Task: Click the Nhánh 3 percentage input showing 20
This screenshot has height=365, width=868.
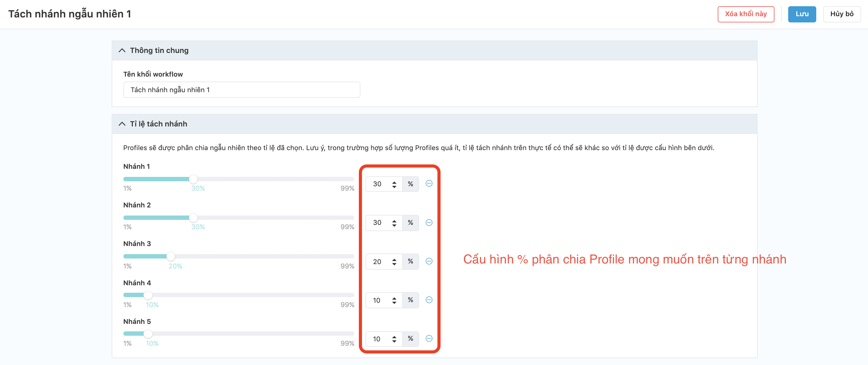Action: coord(384,262)
